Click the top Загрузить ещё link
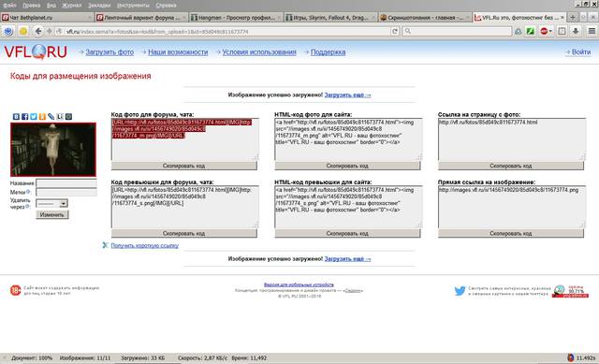The image size is (599, 364). [347, 95]
